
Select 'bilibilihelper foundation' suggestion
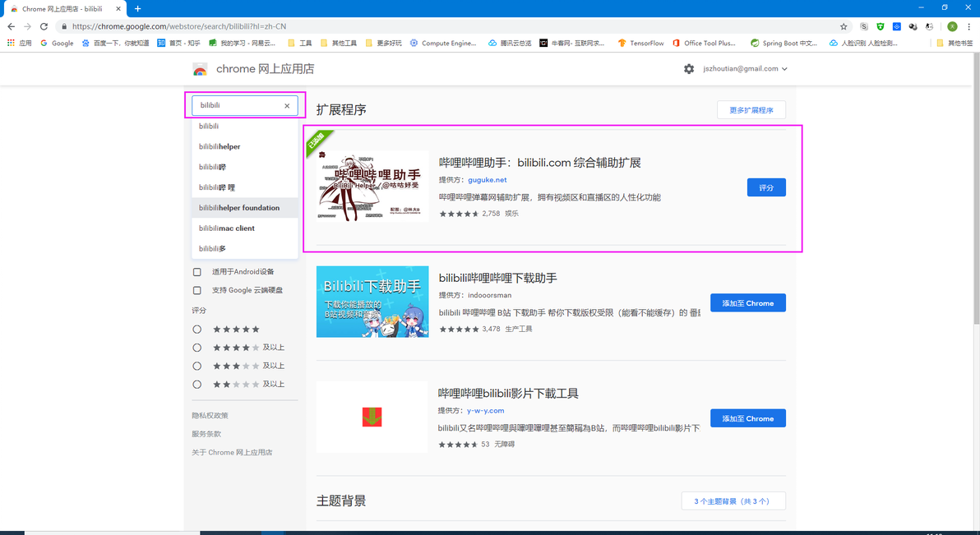[x=245, y=207]
